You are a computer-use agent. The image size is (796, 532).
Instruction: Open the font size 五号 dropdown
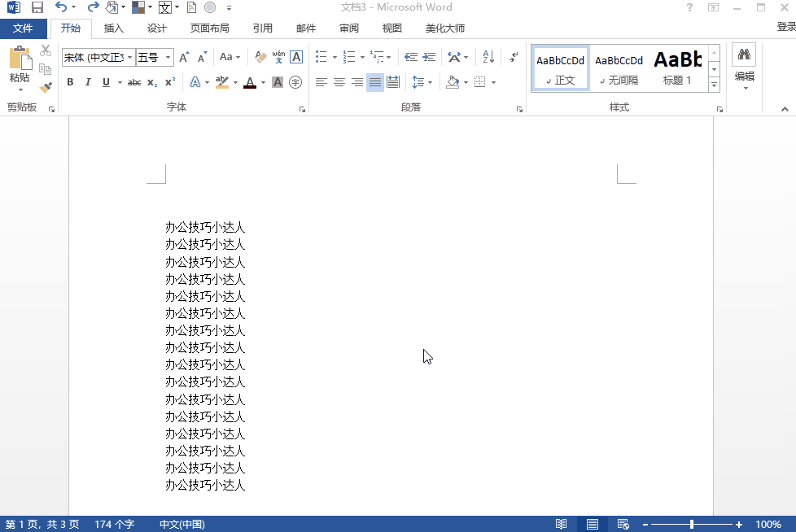168,57
